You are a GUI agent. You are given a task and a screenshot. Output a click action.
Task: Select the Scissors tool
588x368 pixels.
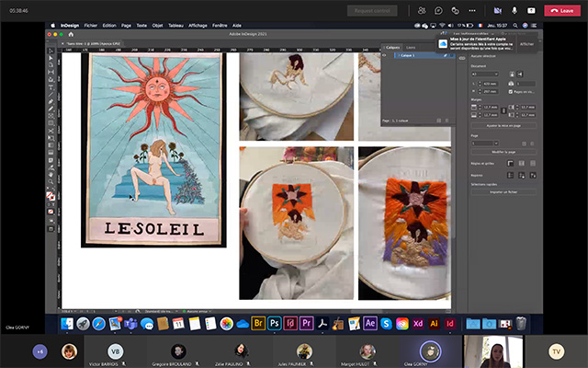point(51,131)
